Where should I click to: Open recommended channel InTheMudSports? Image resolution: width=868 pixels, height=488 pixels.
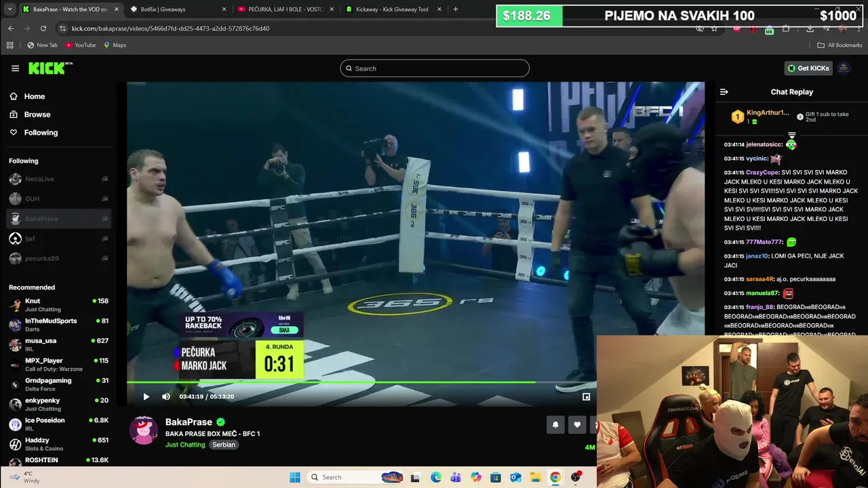click(58, 325)
